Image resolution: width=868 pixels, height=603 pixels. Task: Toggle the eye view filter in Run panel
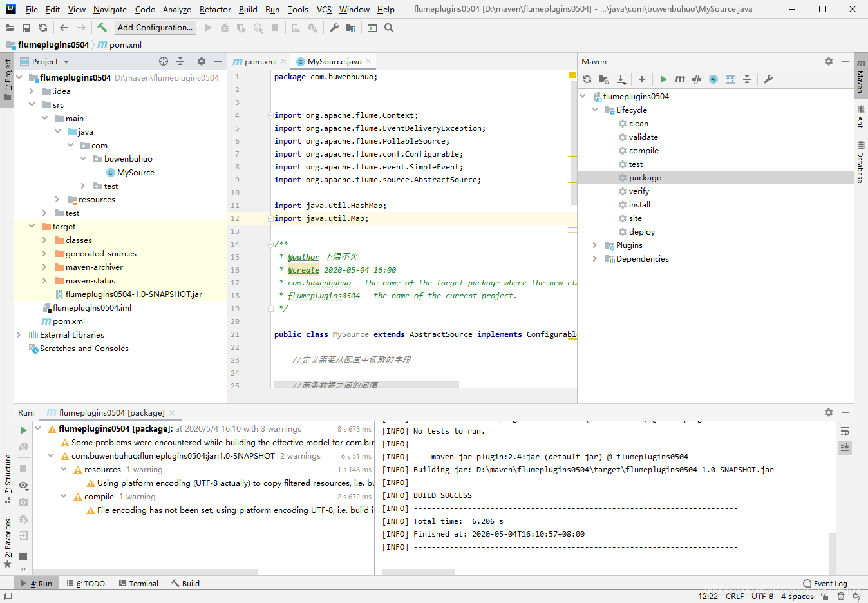(x=23, y=486)
